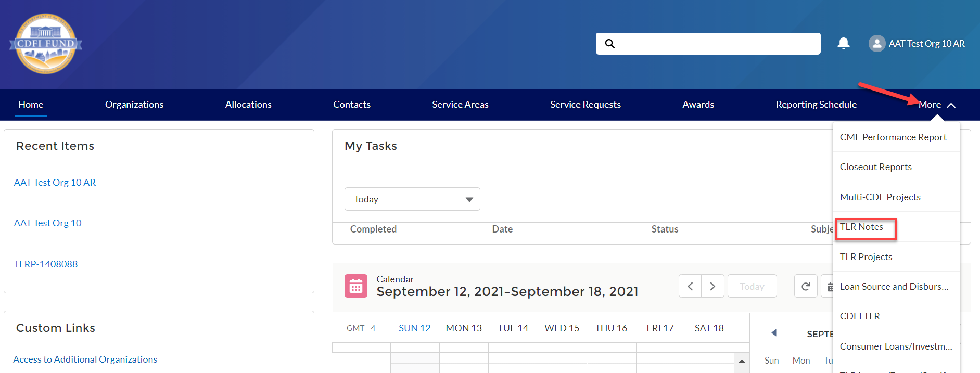Go to previous calendar week

(x=690, y=286)
